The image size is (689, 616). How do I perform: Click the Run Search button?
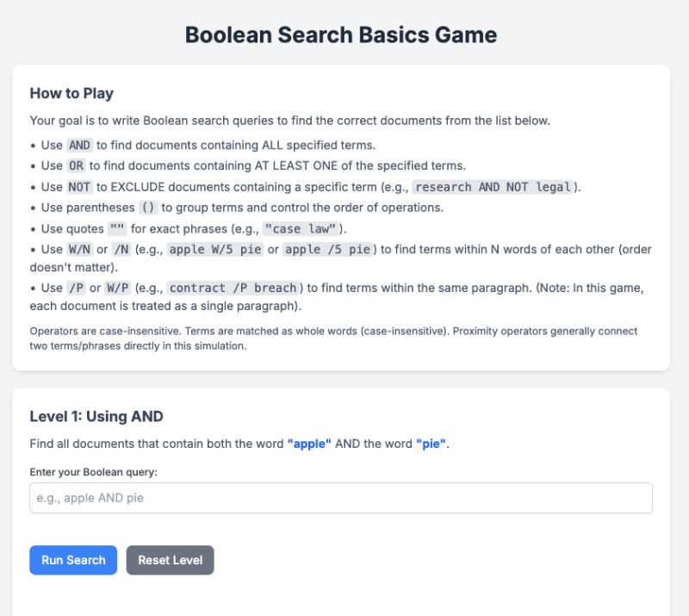(x=72, y=560)
